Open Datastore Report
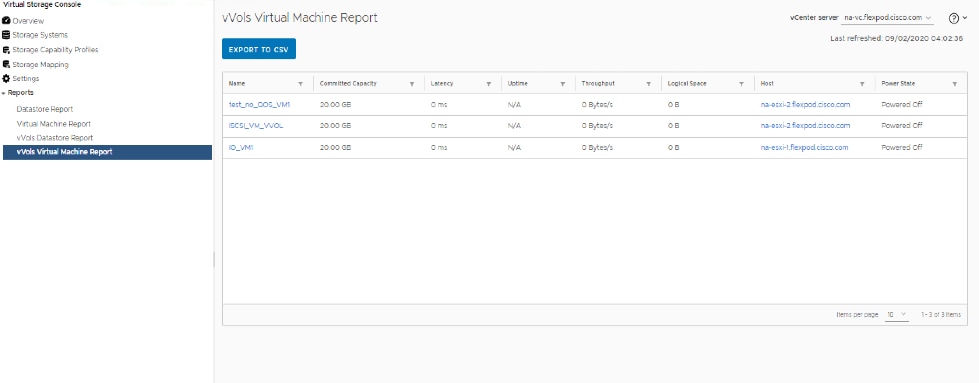 coord(45,109)
